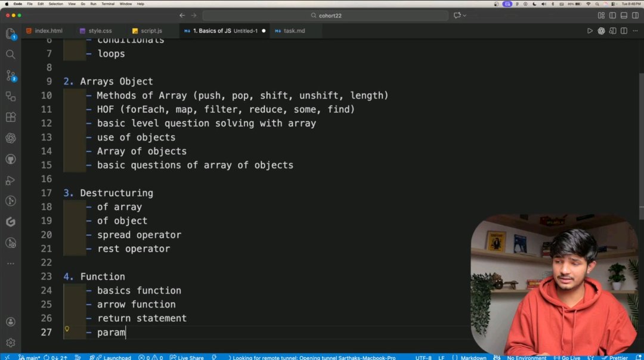Viewport: 644px width, 360px height.
Task: Show additional views via ellipsis in activity bar
Action: click(11, 263)
